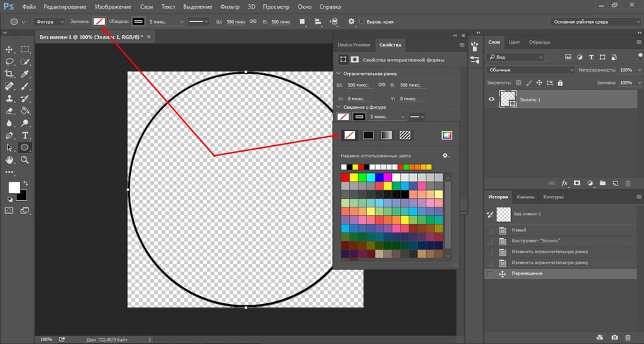Add a layer style with fx icon

pos(565,183)
